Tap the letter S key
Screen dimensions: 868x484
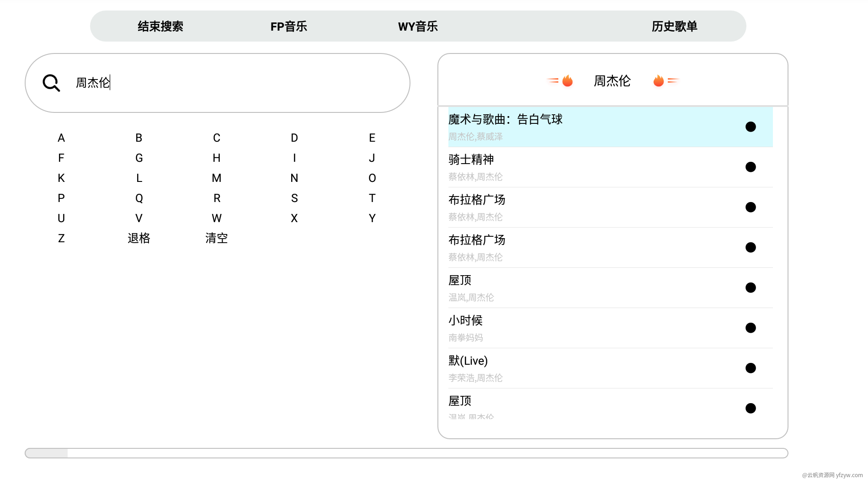point(294,198)
